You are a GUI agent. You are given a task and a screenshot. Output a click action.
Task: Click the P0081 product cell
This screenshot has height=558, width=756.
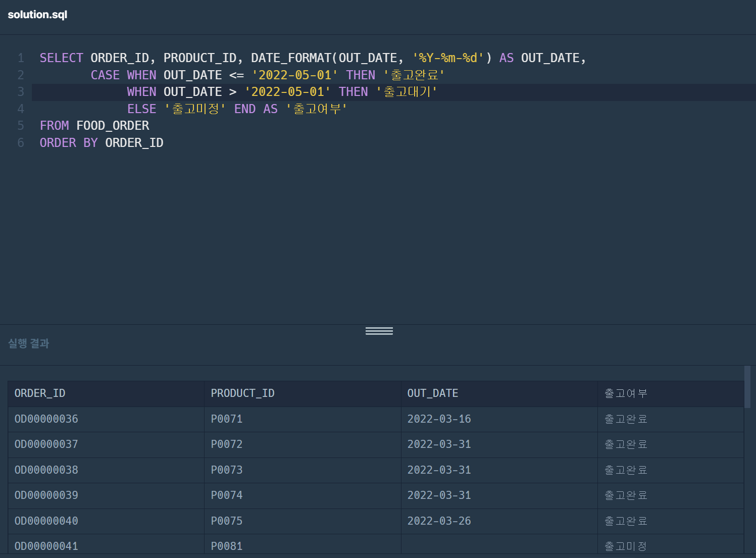pyautogui.click(x=226, y=546)
